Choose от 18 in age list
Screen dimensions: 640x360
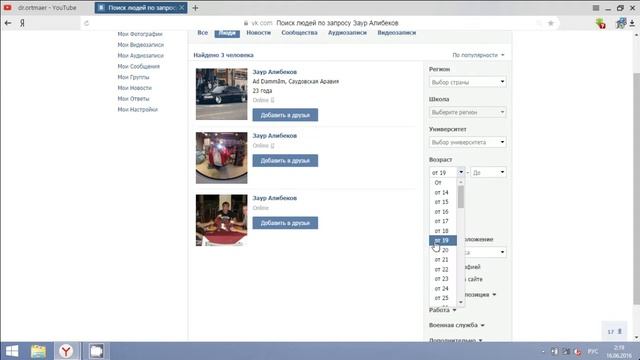tap(443, 231)
